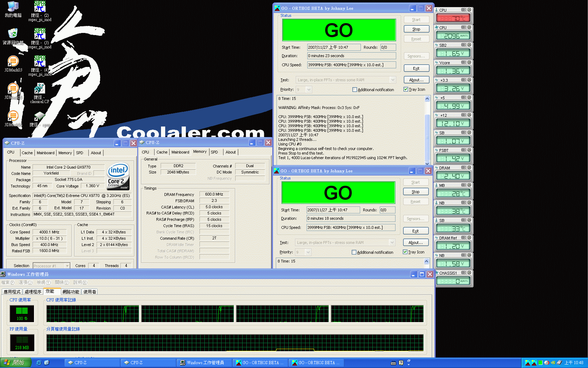Close the CPU temperature sensor gadget
The image size is (588, 368).
(469, 10)
